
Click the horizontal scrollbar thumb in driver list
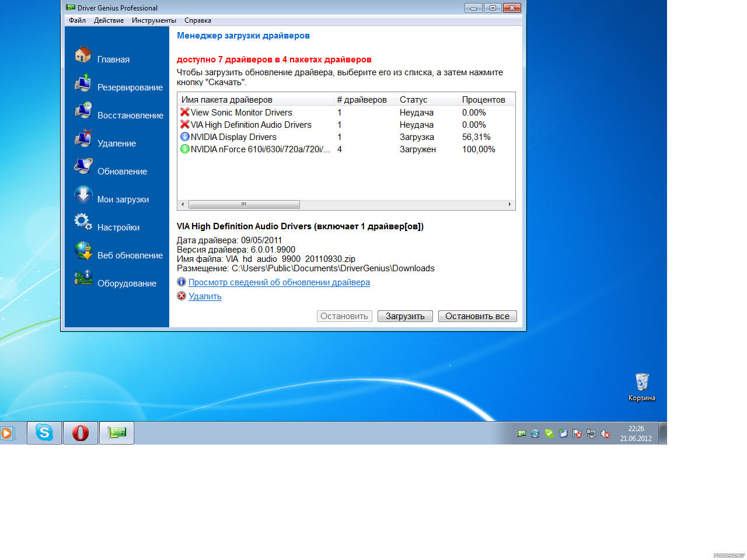tap(244, 204)
